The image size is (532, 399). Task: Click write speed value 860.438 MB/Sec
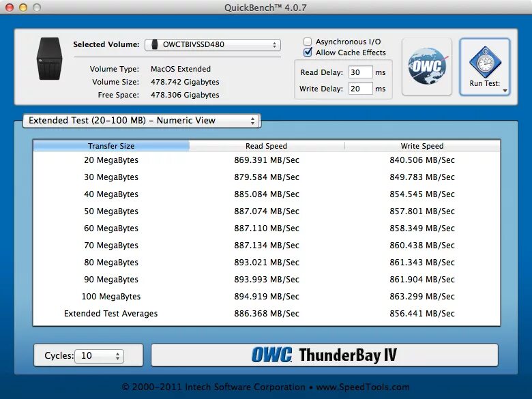pos(422,246)
